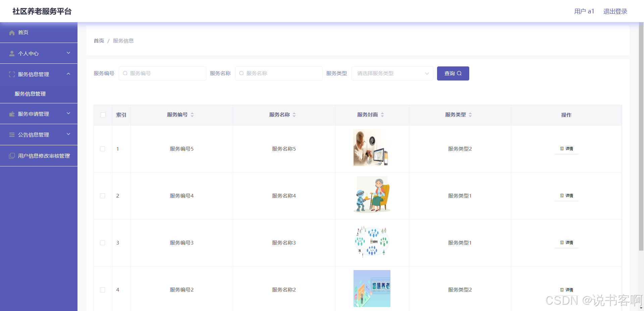Open the 请选择服务类型 dropdown
This screenshot has width=644, height=311.
tap(392, 73)
